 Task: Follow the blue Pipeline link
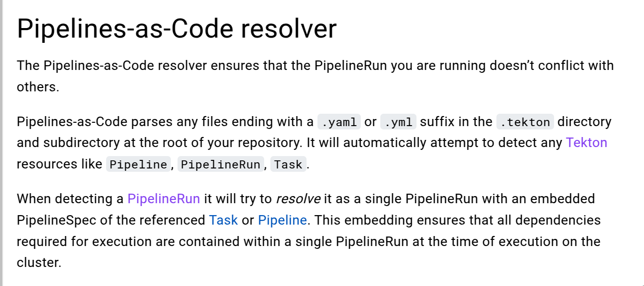282,220
